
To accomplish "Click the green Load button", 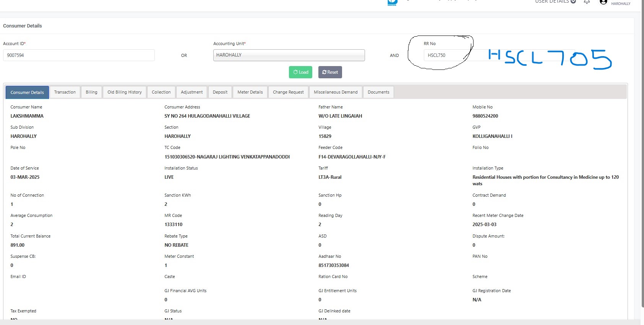I will click(x=300, y=72).
